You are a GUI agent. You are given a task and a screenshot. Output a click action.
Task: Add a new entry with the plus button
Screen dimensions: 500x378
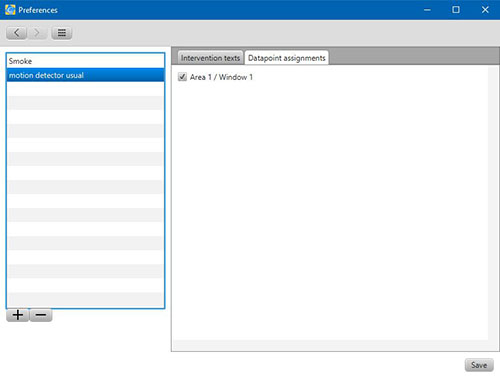[18, 315]
